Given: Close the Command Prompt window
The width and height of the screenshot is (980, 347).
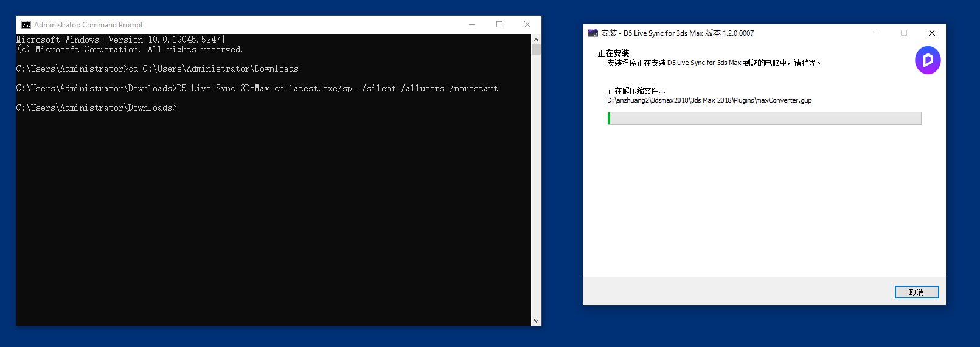Looking at the screenshot, I should [527, 25].
